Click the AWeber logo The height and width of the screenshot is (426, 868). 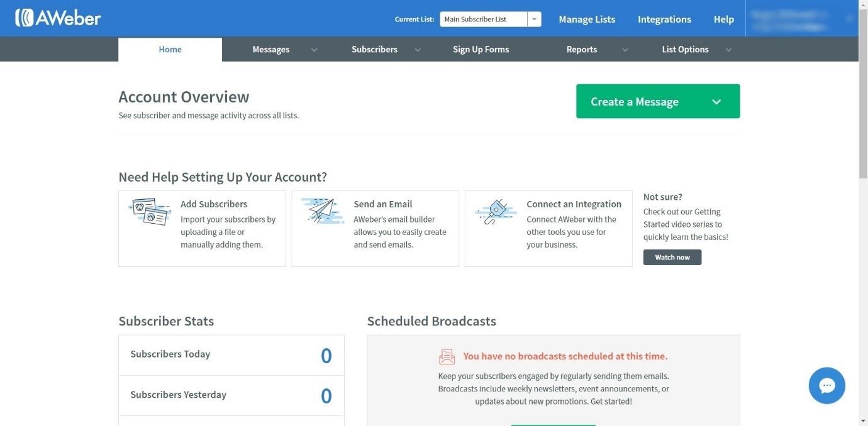click(58, 18)
